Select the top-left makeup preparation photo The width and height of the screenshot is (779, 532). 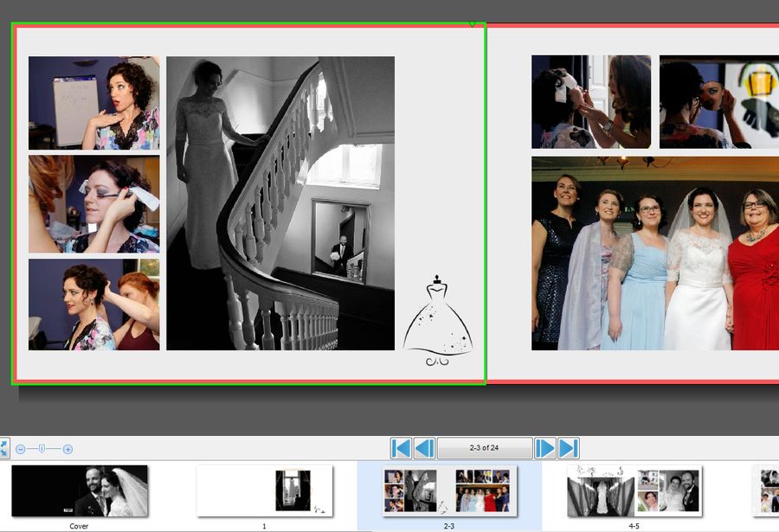click(x=93, y=102)
